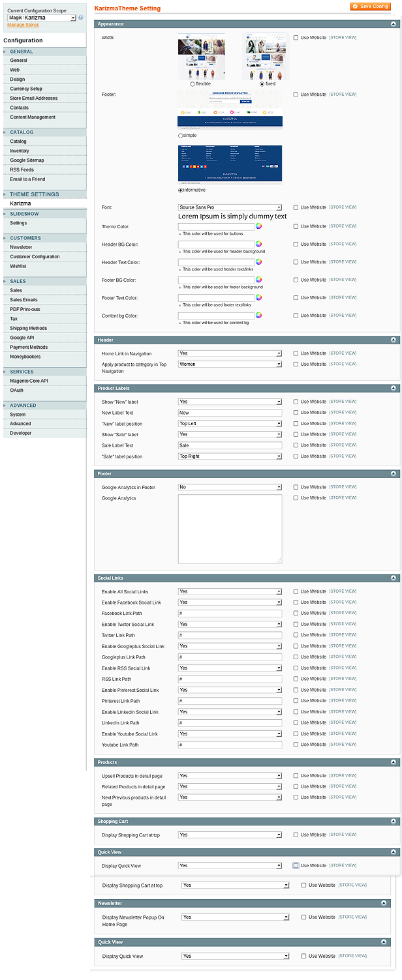Check Use Website for Font
402x980 pixels.
(x=296, y=207)
